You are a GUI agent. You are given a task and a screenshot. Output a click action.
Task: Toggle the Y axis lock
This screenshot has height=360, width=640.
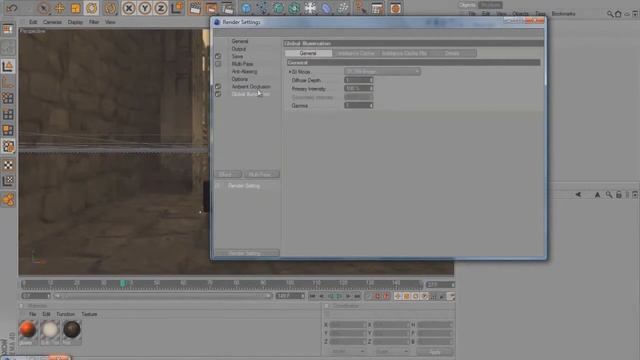tap(145, 8)
